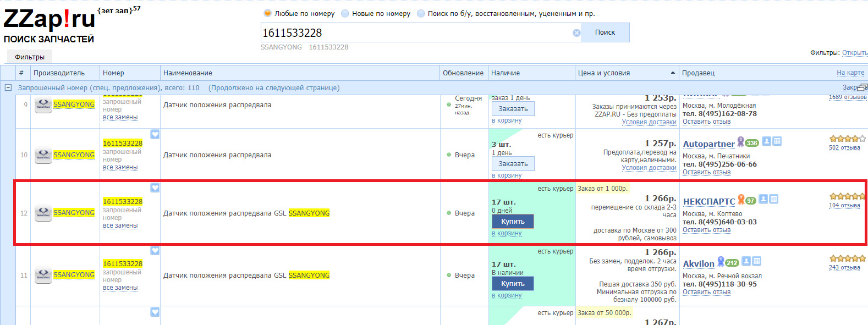Open 'все замены' link in row 11
This screenshot has height=325, width=868.
120,288
